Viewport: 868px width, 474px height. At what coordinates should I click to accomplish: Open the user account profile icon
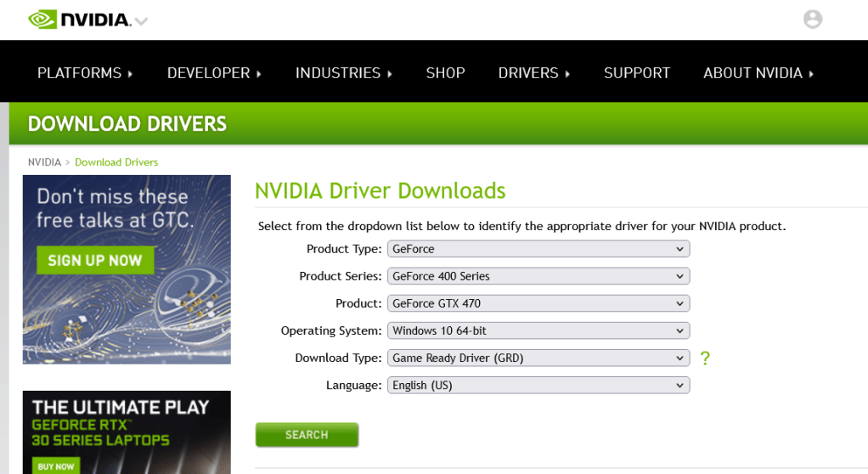click(x=813, y=20)
